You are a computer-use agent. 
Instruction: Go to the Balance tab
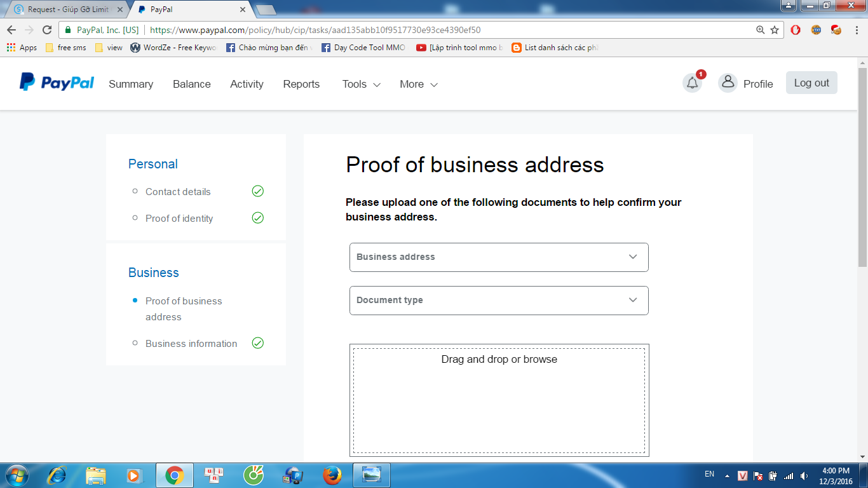192,84
